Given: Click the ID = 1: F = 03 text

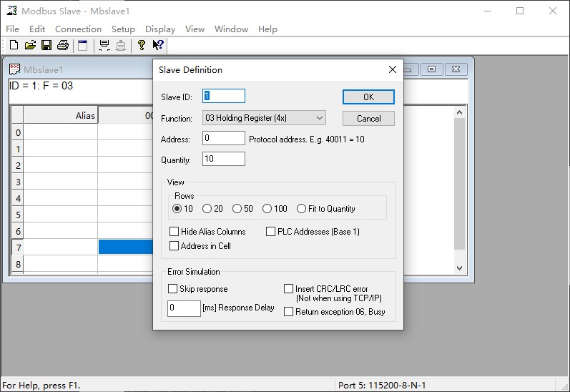Looking at the screenshot, I should [41, 86].
